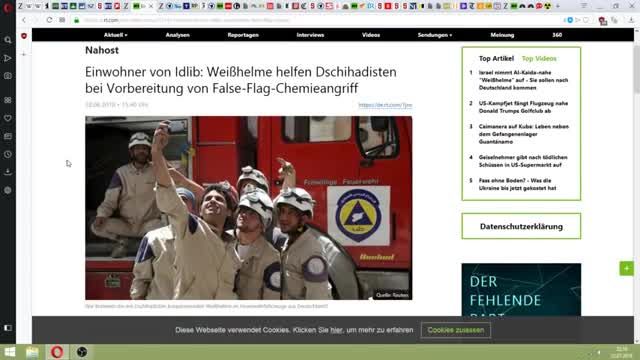Open 'Der Fehlende Part' banner
Viewport: 640px width, 360px height.
521,289
